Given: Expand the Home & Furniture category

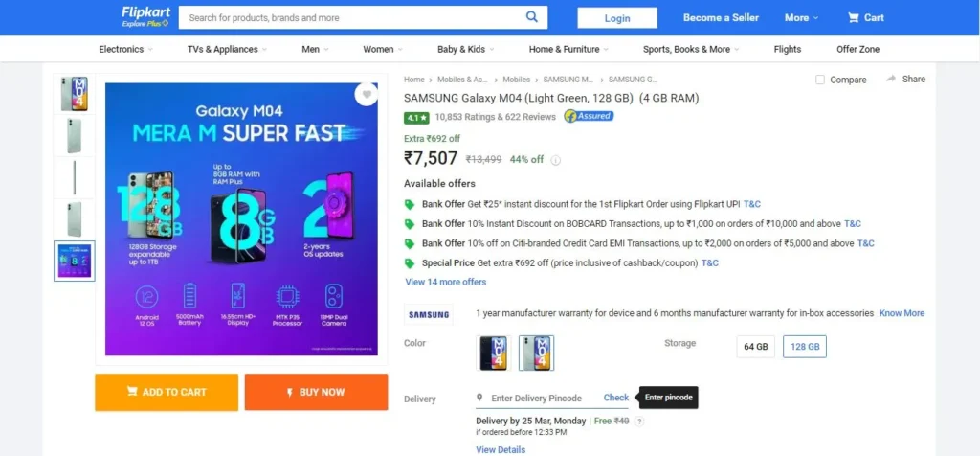Looking at the screenshot, I should 568,49.
